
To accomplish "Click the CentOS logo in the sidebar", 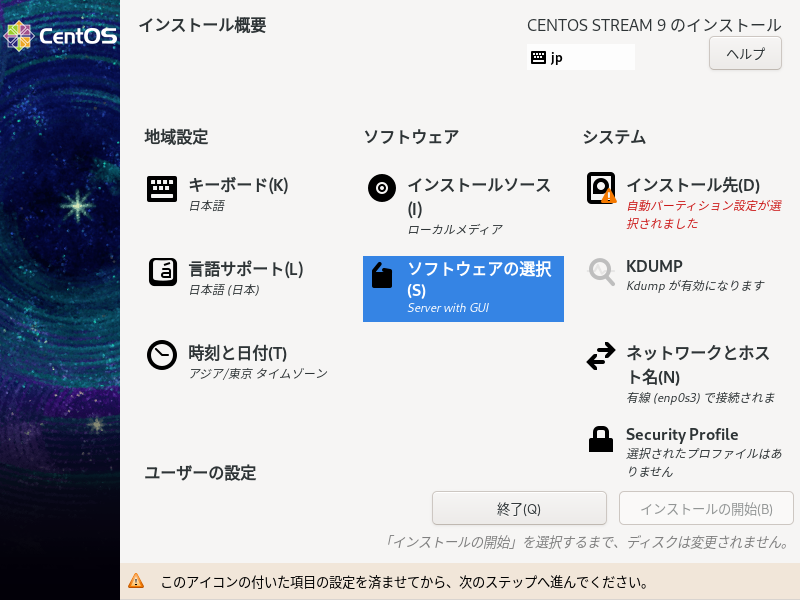I will (60, 36).
